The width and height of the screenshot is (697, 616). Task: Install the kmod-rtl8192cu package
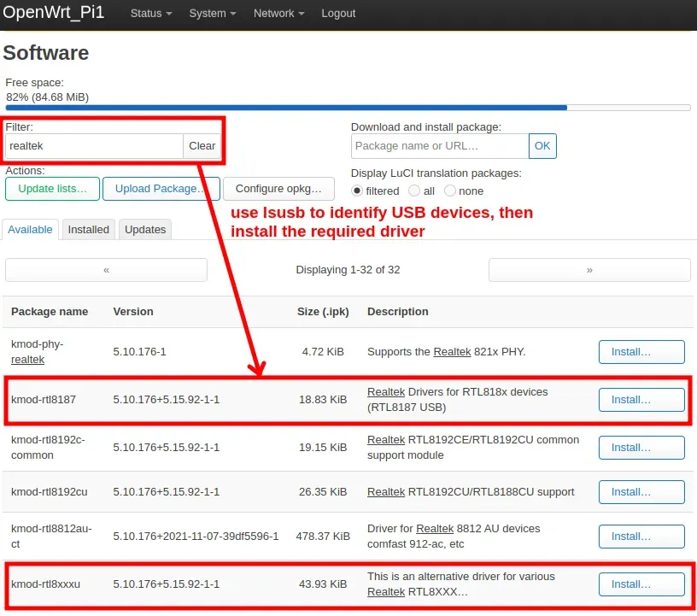641,492
